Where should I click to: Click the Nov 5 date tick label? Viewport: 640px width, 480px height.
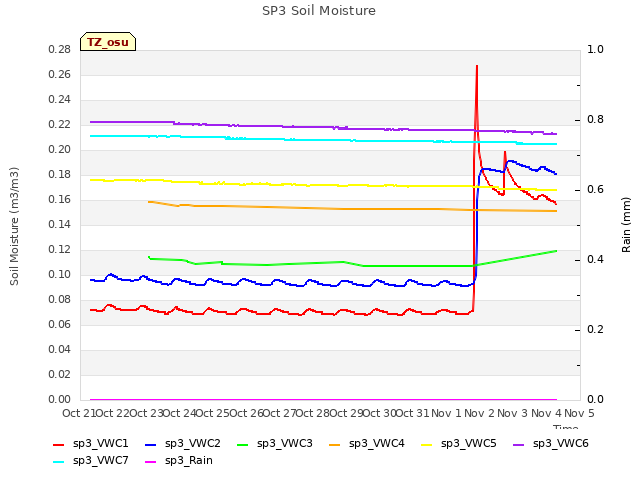pyautogui.click(x=579, y=413)
